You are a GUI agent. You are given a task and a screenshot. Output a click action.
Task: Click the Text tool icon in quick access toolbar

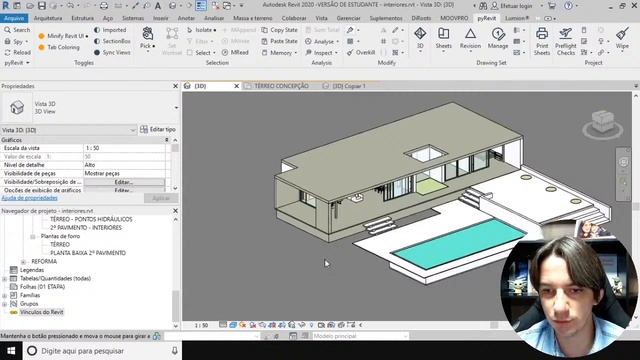[158, 6]
